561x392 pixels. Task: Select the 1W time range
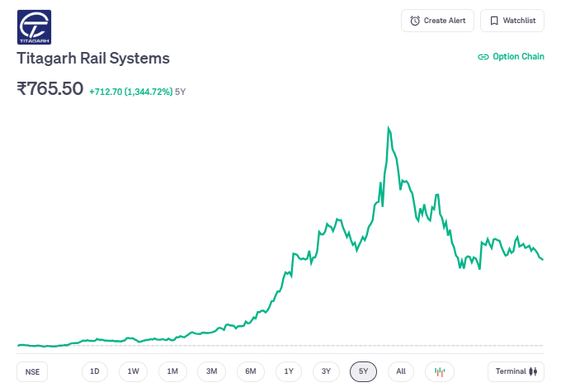[x=134, y=371]
